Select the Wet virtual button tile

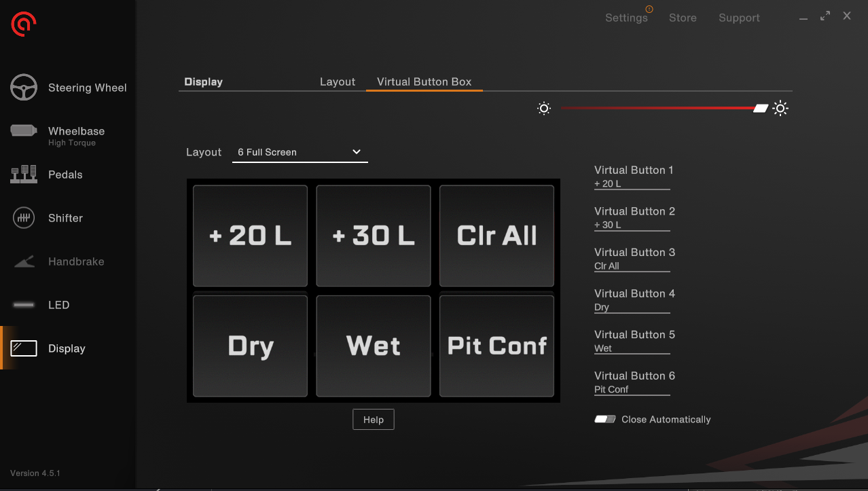pos(374,346)
